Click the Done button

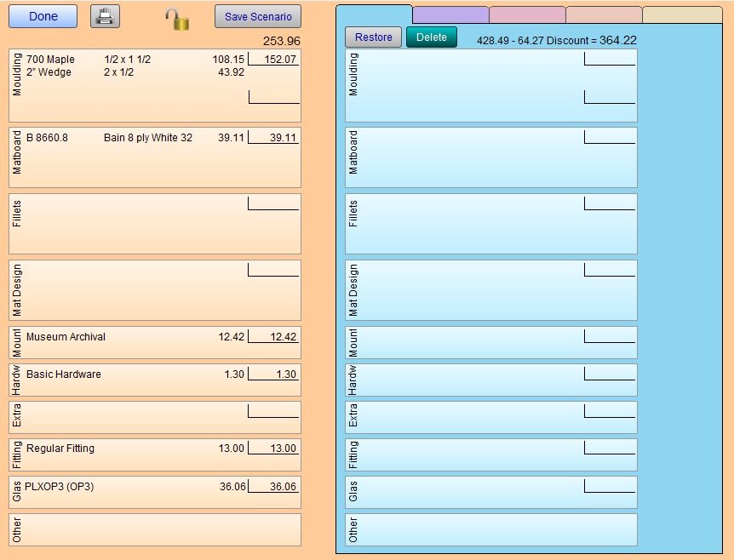(43, 16)
